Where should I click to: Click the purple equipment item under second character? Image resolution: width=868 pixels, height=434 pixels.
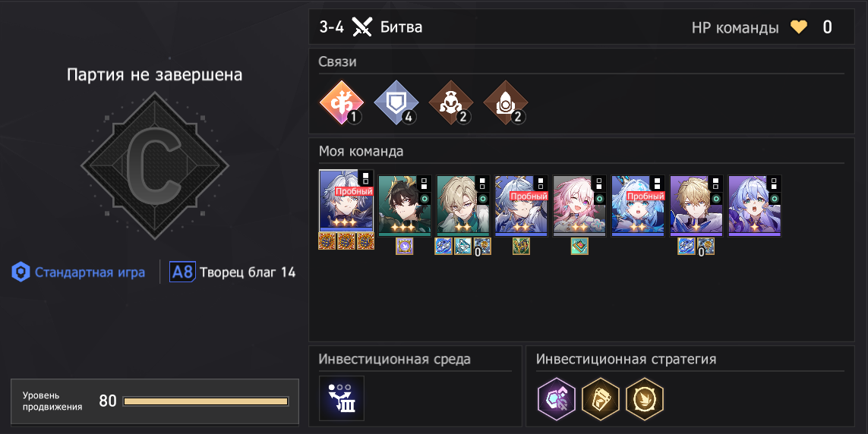405,246
